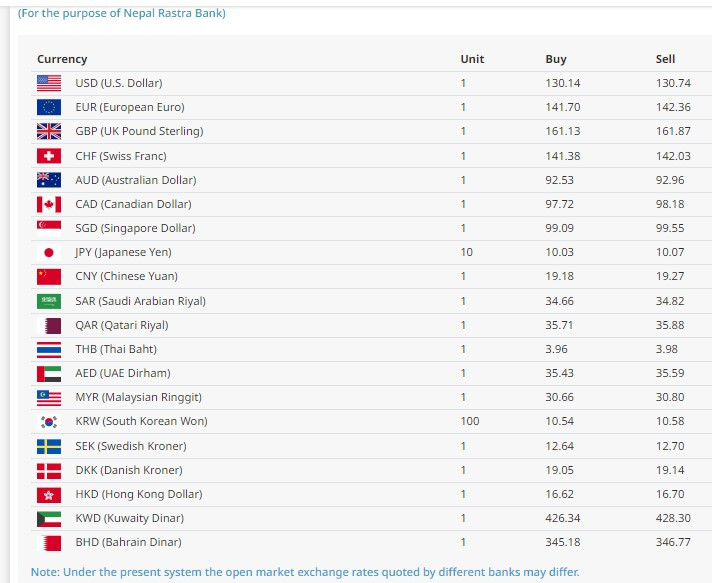This screenshot has width=712, height=583.
Task: Click the Singapore flag icon
Action: 49,228
